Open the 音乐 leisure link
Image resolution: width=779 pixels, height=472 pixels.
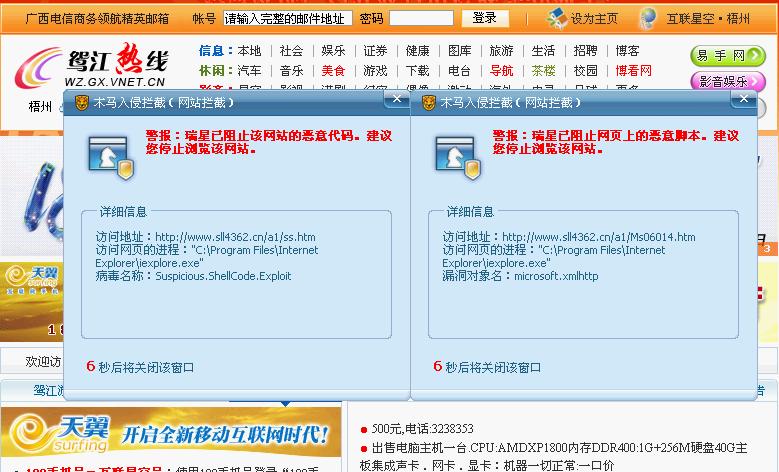tap(291, 71)
